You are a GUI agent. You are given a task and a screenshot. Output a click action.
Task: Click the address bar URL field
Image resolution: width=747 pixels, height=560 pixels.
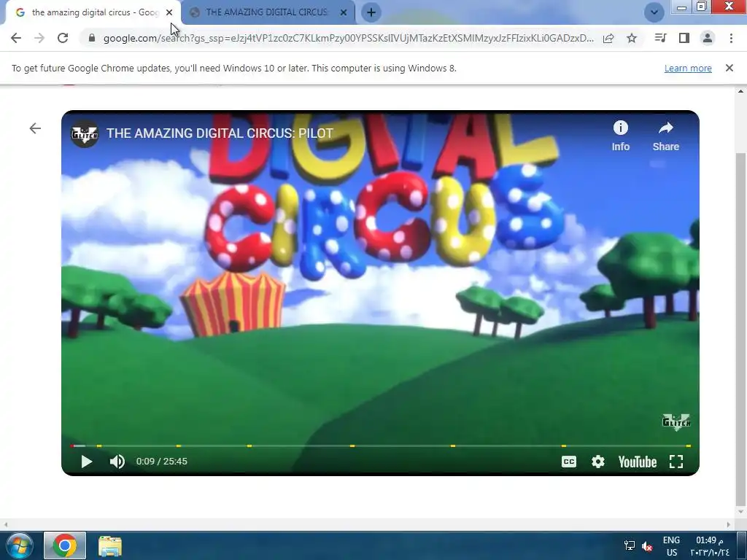[x=348, y=38]
